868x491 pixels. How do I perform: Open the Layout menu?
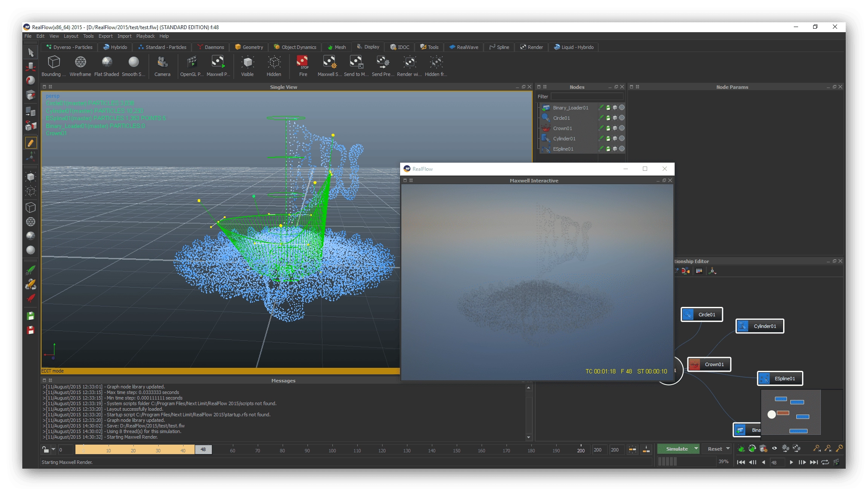71,36
